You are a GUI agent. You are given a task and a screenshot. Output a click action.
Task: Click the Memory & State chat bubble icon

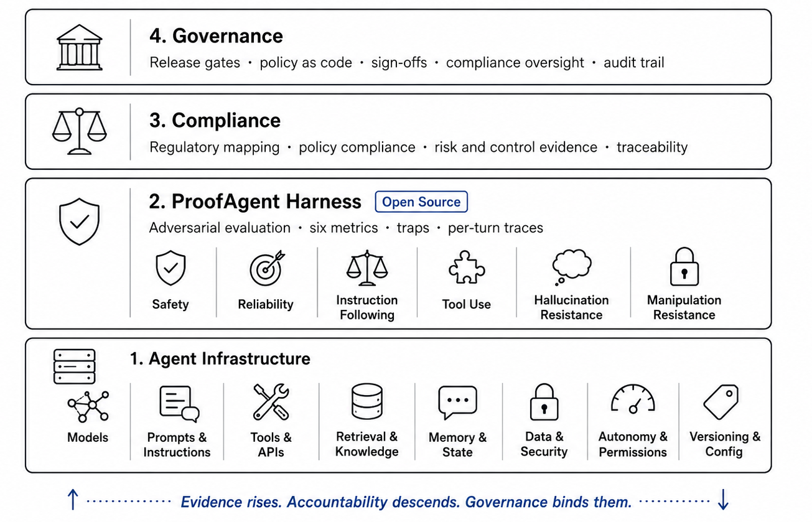tap(457, 404)
